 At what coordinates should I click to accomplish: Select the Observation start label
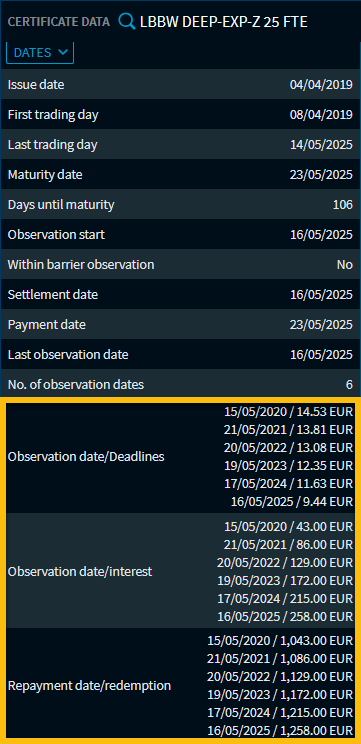pos(56,235)
